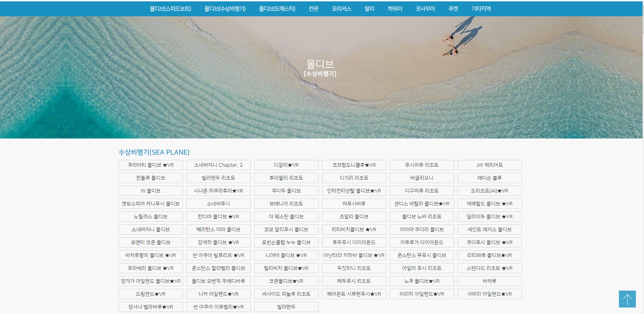
Task: Select the 몰디브(수상비행기) navigation tab
Action: [x=225, y=8]
